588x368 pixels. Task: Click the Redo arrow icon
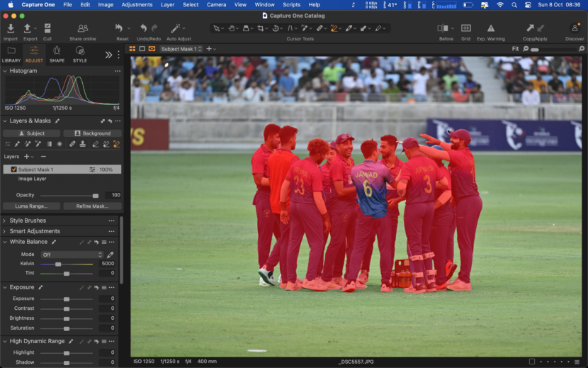(x=154, y=28)
